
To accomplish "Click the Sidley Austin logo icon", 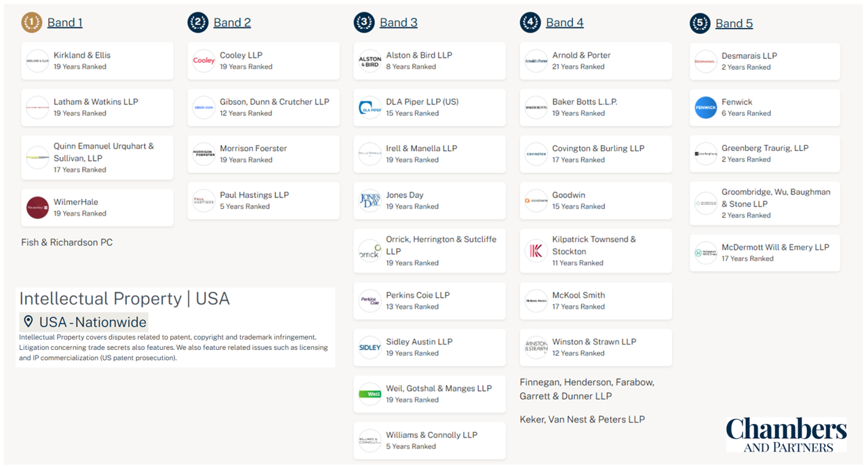I will click(370, 347).
